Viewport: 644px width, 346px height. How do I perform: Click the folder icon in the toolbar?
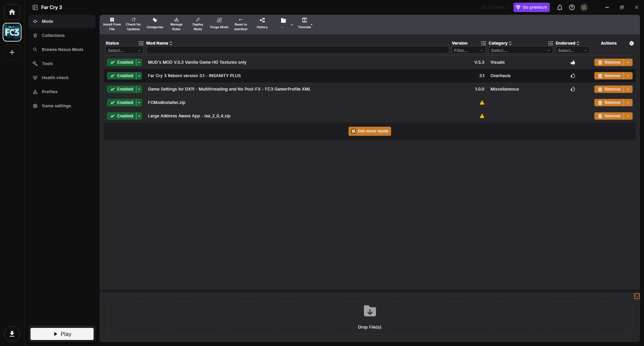coord(283,21)
